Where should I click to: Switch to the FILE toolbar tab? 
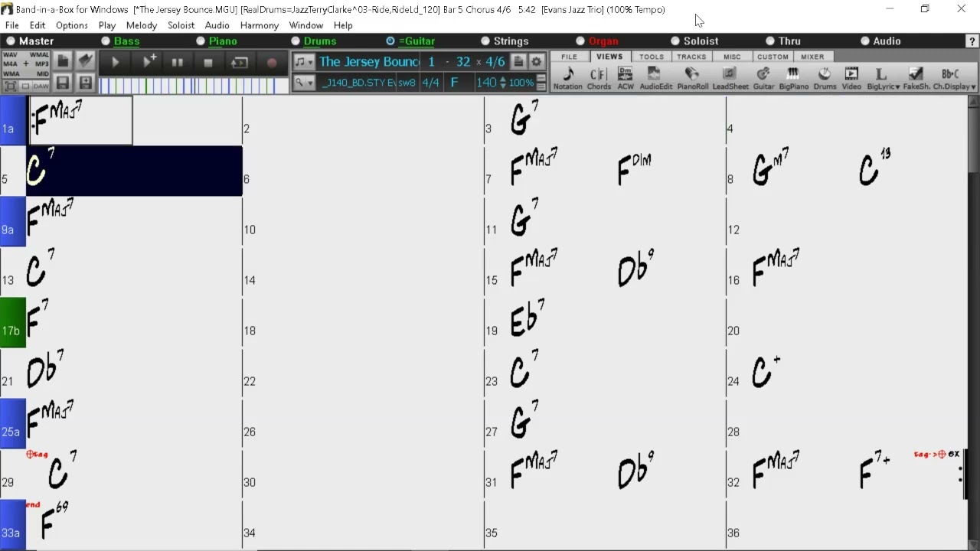[x=569, y=57]
